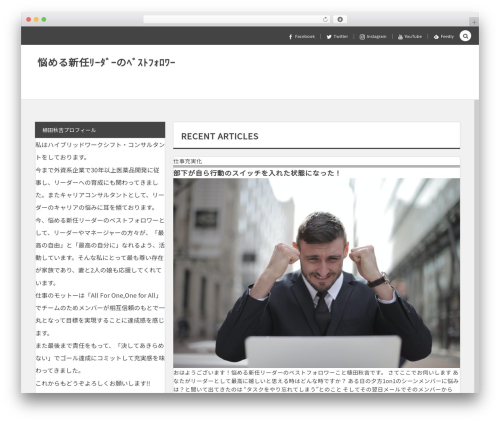The image size is (500, 423).
Task: Open the Facebook link in header
Action: [x=302, y=36]
